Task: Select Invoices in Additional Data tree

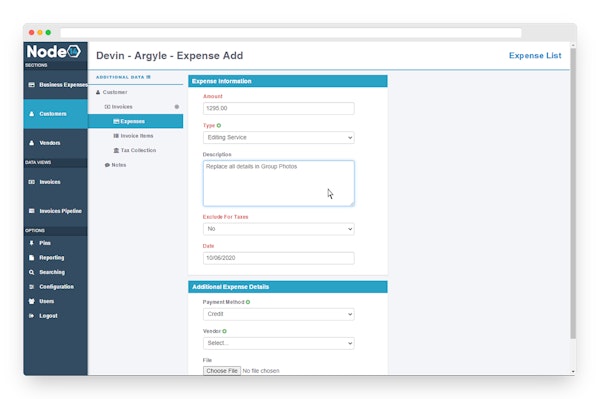Action: [x=135, y=107]
